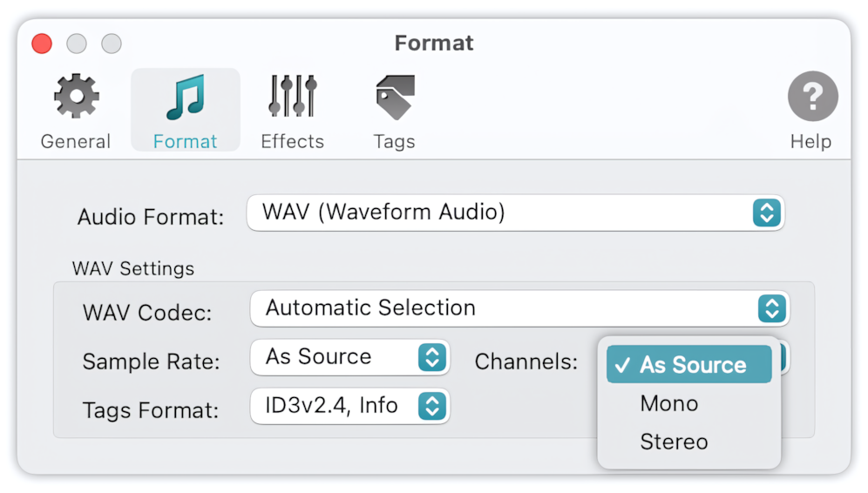Screen dimensions: 868x493
Task: Choose Mono from the Channels menu
Action: 669,403
